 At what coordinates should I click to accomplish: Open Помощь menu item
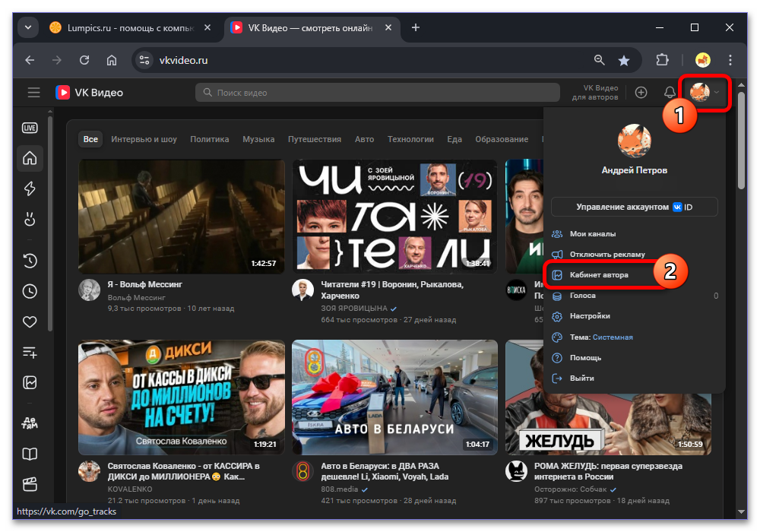pyautogui.click(x=634, y=357)
